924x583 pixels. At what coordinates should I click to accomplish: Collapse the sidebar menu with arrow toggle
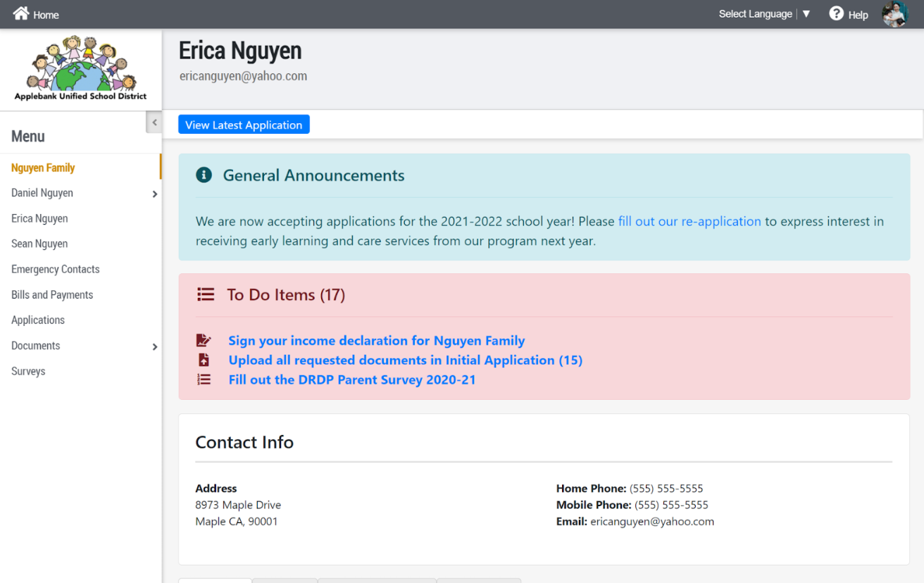coord(154,123)
